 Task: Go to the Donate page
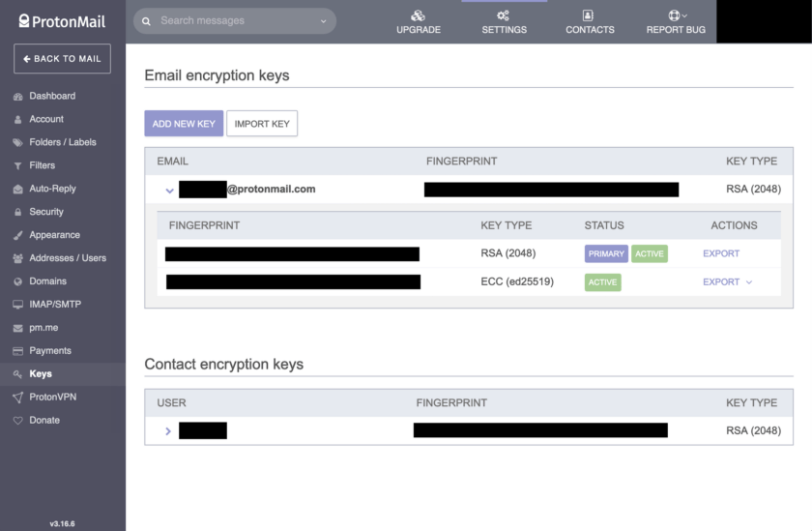[x=44, y=420]
